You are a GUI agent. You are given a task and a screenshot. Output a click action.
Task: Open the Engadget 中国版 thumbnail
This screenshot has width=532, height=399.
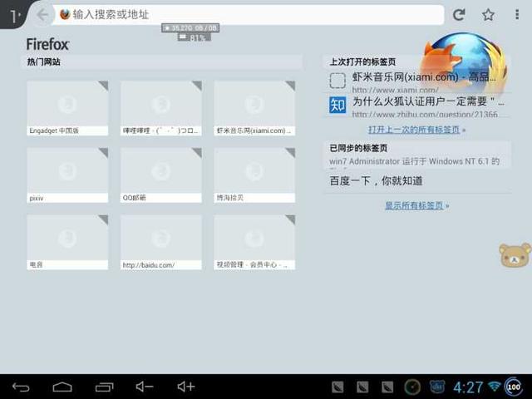(x=67, y=108)
